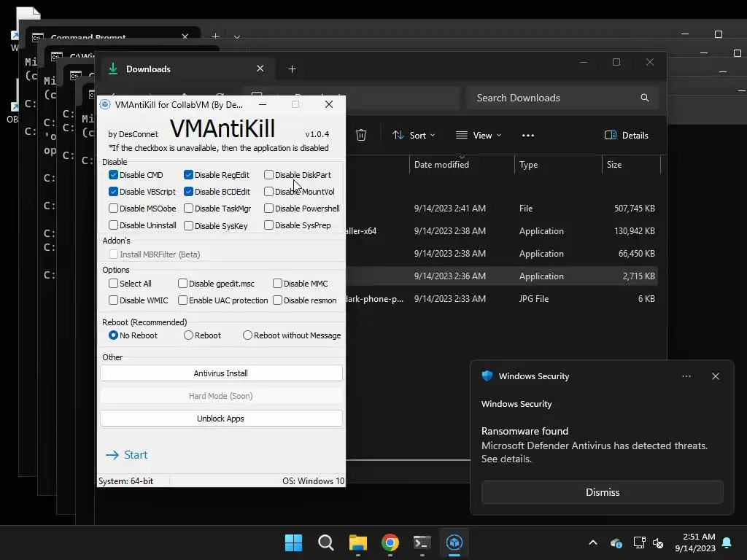
Task: Tick the Disable SysPrep checkbox
Action: tap(268, 225)
